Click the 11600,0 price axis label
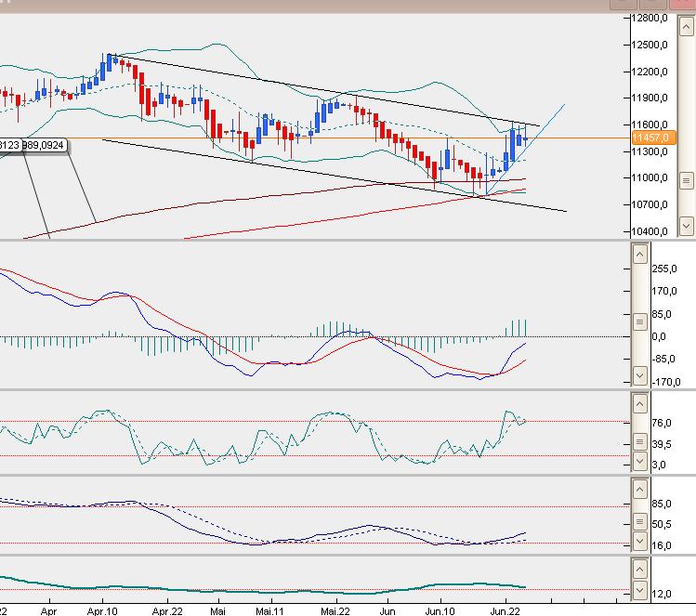The width and height of the screenshot is (696, 616). (x=650, y=125)
